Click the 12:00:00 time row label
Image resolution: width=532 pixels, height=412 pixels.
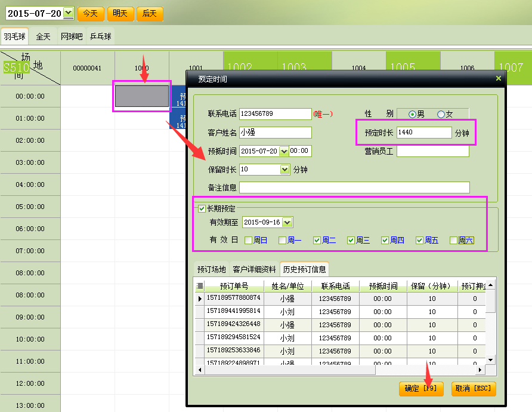coord(30,383)
